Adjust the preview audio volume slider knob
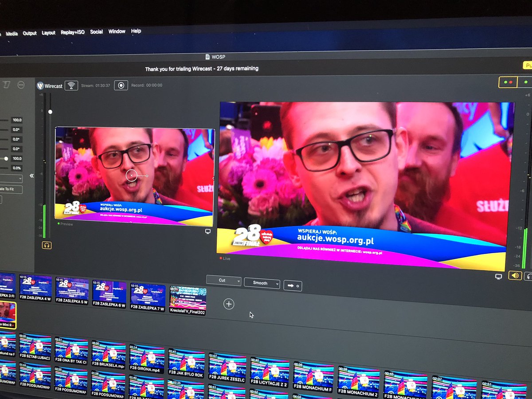This screenshot has height=399, width=532. pos(50,112)
